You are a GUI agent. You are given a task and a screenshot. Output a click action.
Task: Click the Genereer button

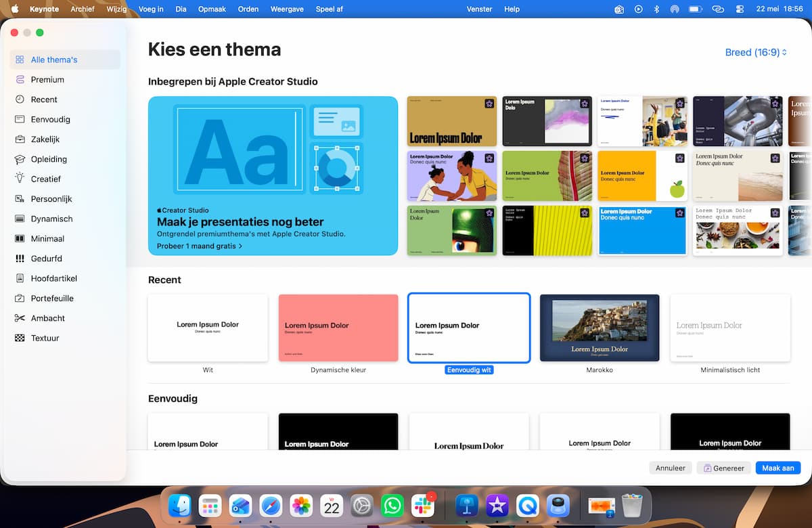pos(724,468)
